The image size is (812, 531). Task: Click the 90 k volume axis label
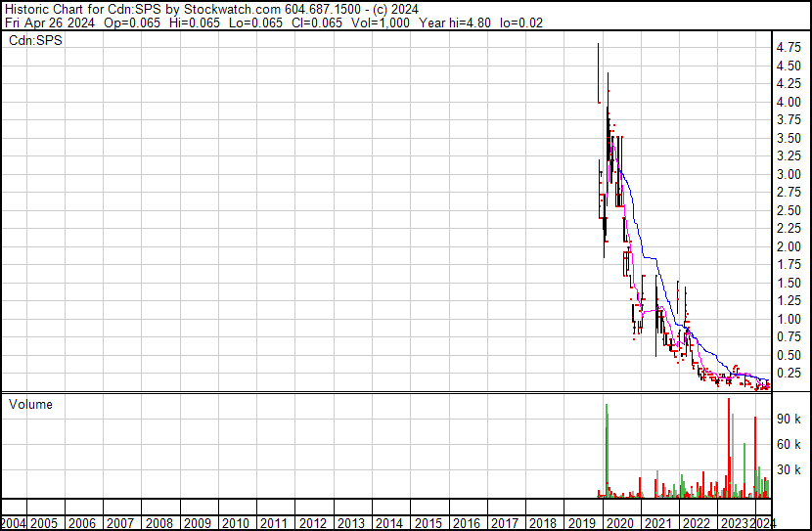(x=789, y=419)
